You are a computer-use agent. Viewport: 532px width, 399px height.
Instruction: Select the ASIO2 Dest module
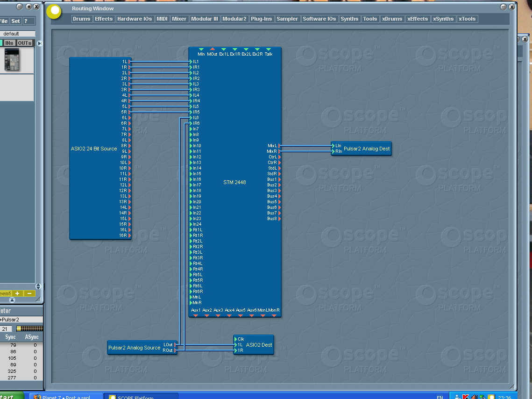tap(259, 345)
